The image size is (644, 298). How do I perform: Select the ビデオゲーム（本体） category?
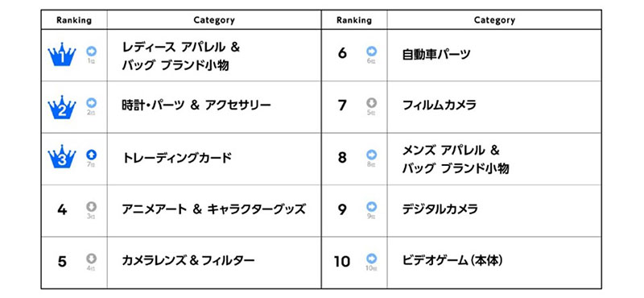(453, 261)
